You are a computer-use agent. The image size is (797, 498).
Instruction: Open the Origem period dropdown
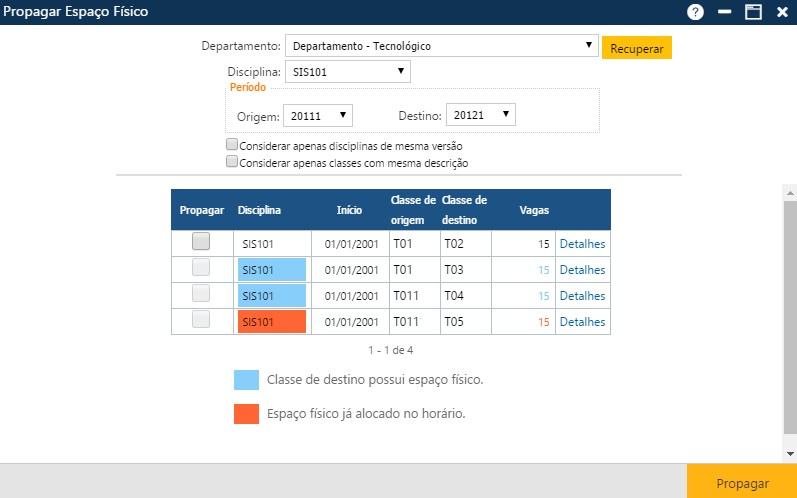click(x=318, y=116)
